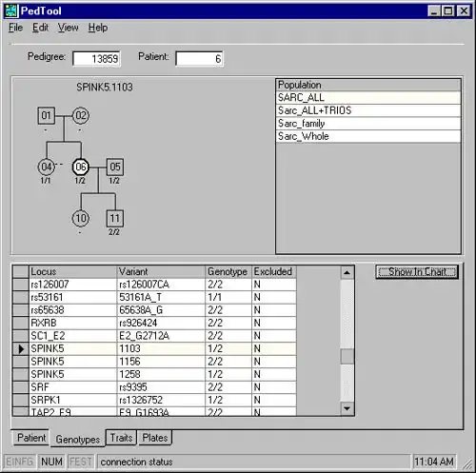Click genotype 1/1 under node 04
The height and width of the screenshot is (473, 476).
point(46,181)
